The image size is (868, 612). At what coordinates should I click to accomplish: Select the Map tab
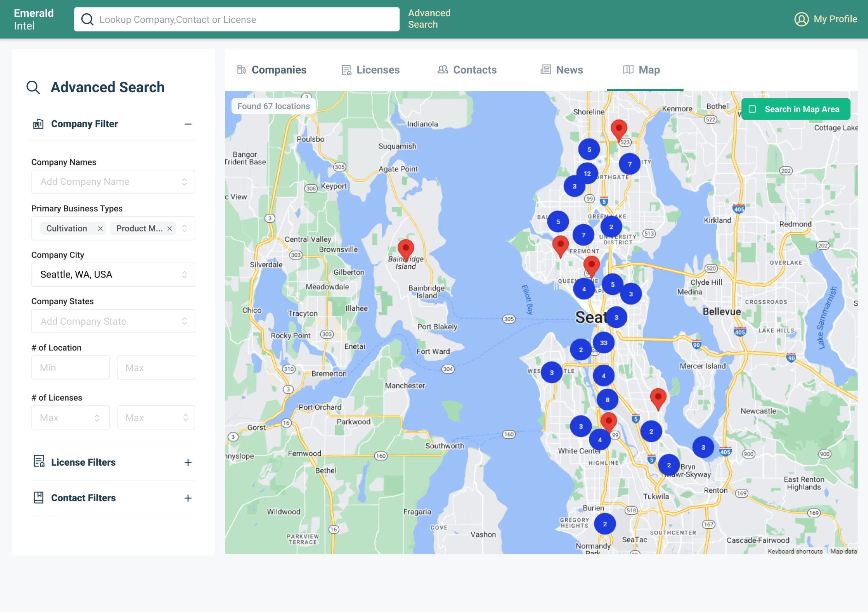(x=641, y=70)
